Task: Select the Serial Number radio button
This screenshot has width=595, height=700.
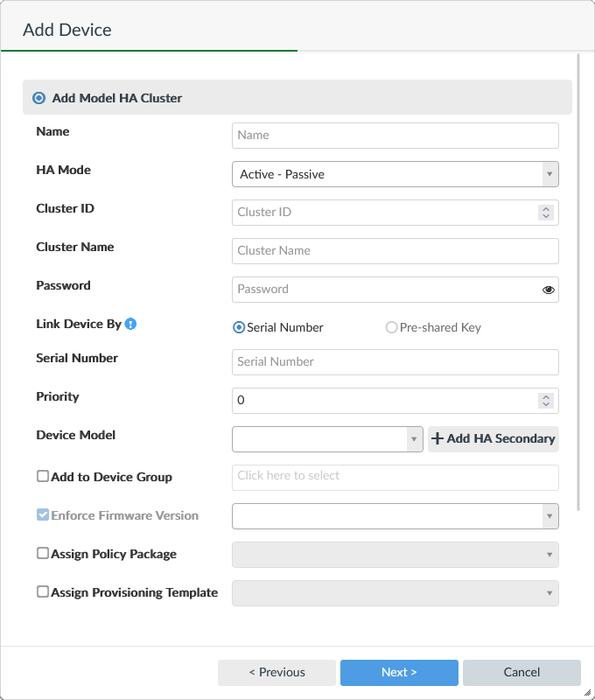Action: (236, 327)
